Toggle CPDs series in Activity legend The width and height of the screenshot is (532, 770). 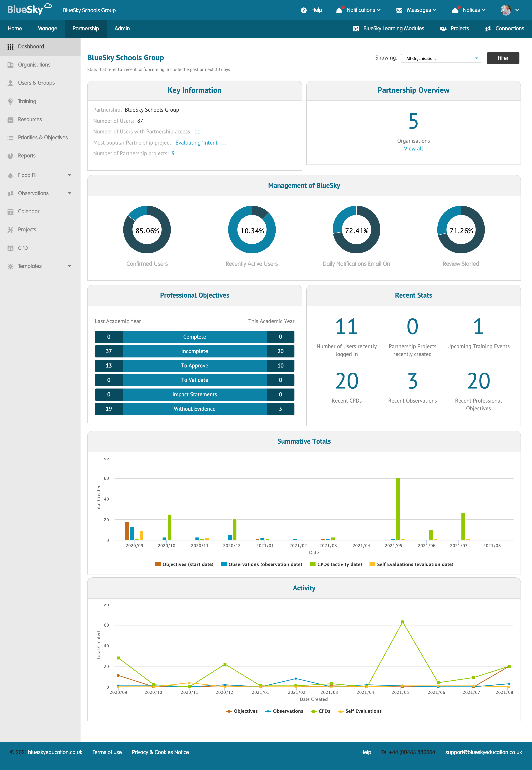click(321, 711)
